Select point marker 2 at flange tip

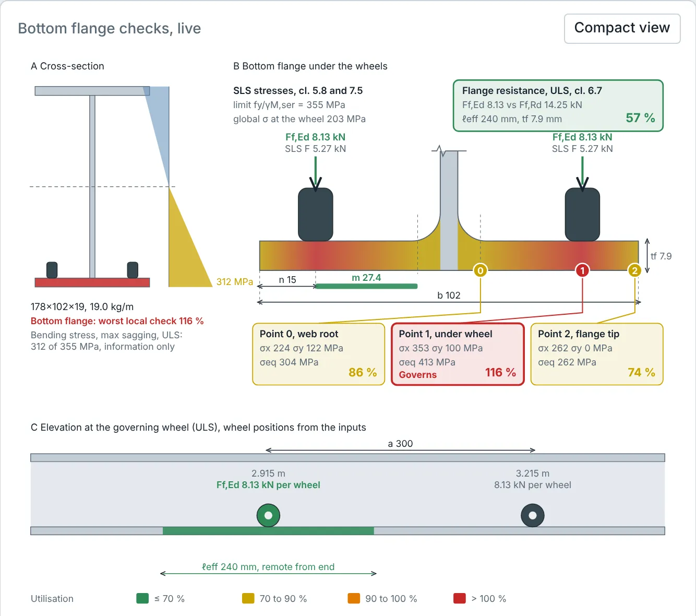(x=634, y=270)
